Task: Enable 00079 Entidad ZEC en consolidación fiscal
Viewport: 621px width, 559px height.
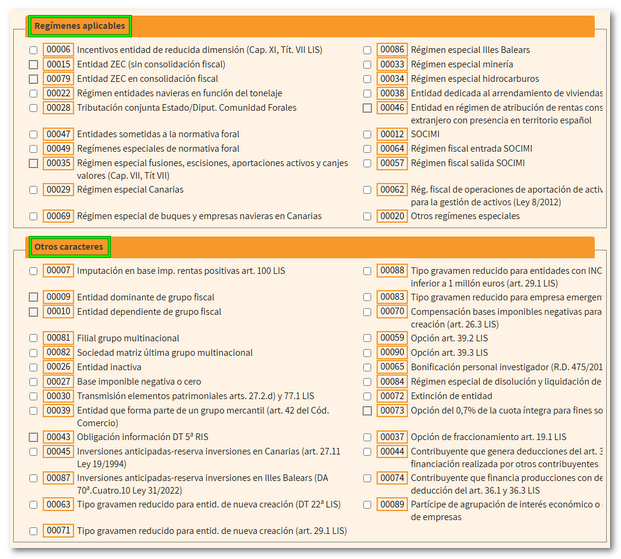Action: click(x=33, y=79)
